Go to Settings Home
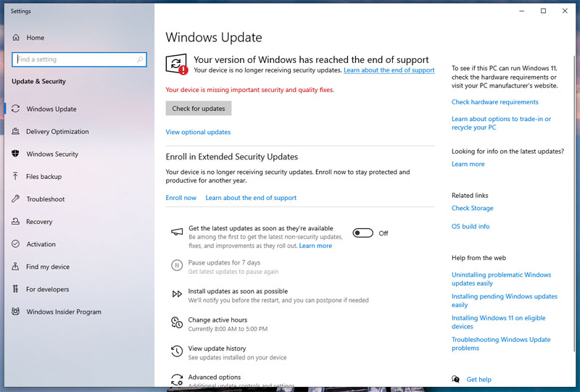 (35, 38)
